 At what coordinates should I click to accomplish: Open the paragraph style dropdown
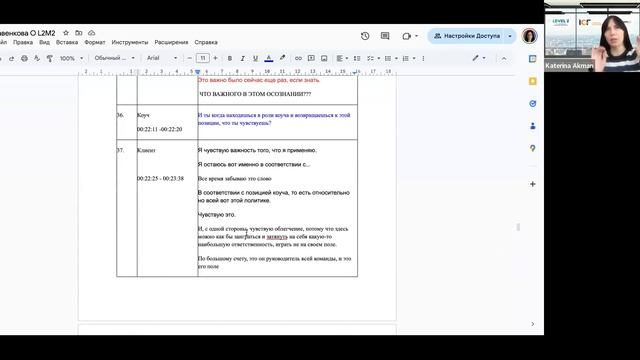(114, 58)
